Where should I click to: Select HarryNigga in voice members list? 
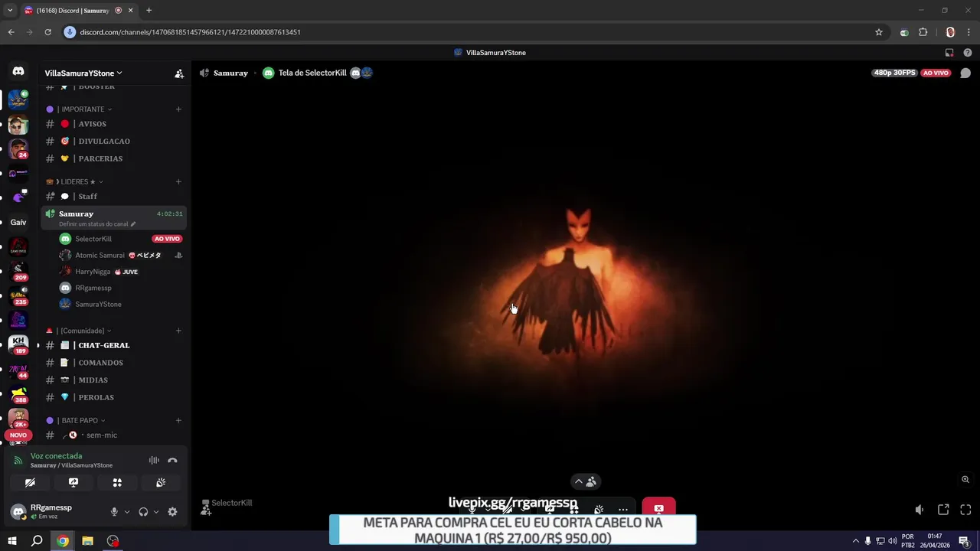120,272
